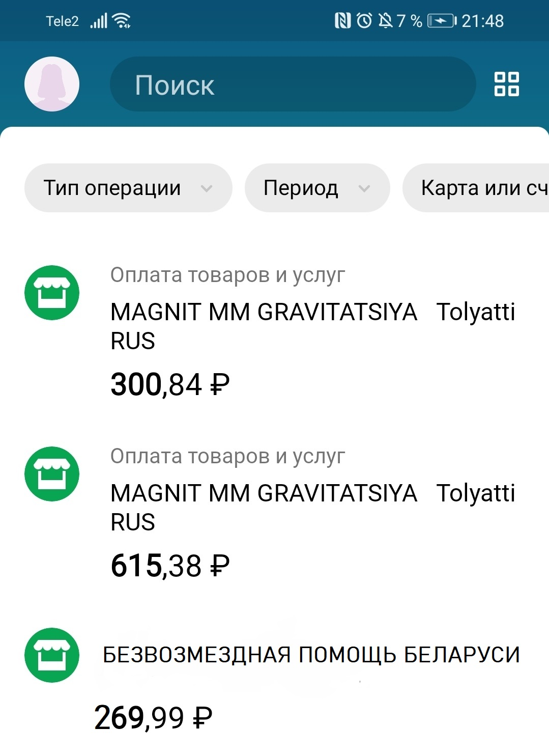The width and height of the screenshot is (549, 756).
Task: Tap the NFC status bar icon
Action: [x=342, y=21]
